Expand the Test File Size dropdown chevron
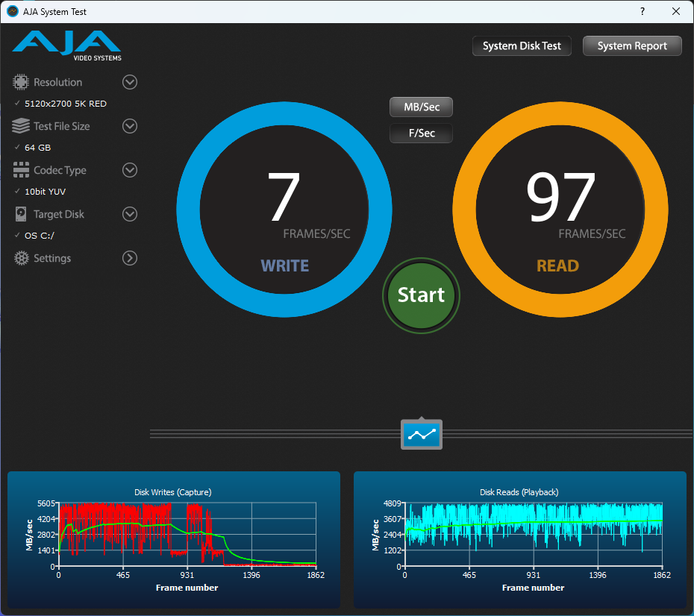The image size is (694, 616). tap(130, 126)
